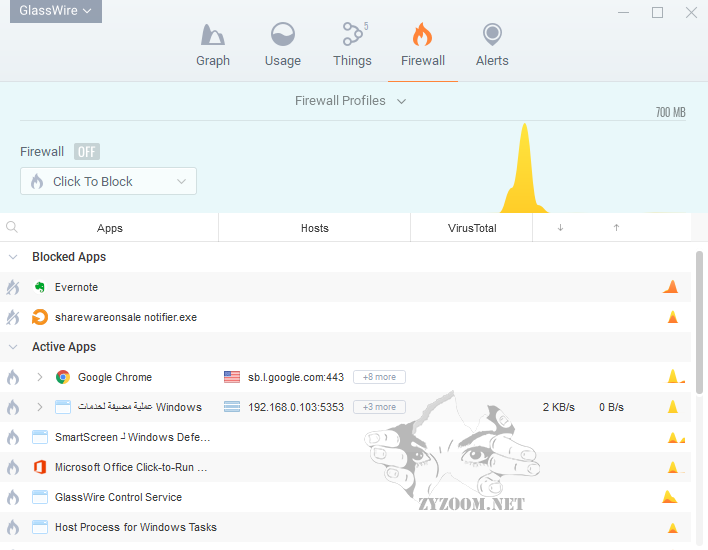Click the GlassWire Control Service app icon
Image resolution: width=708 pixels, height=550 pixels.
pyautogui.click(x=40, y=497)
